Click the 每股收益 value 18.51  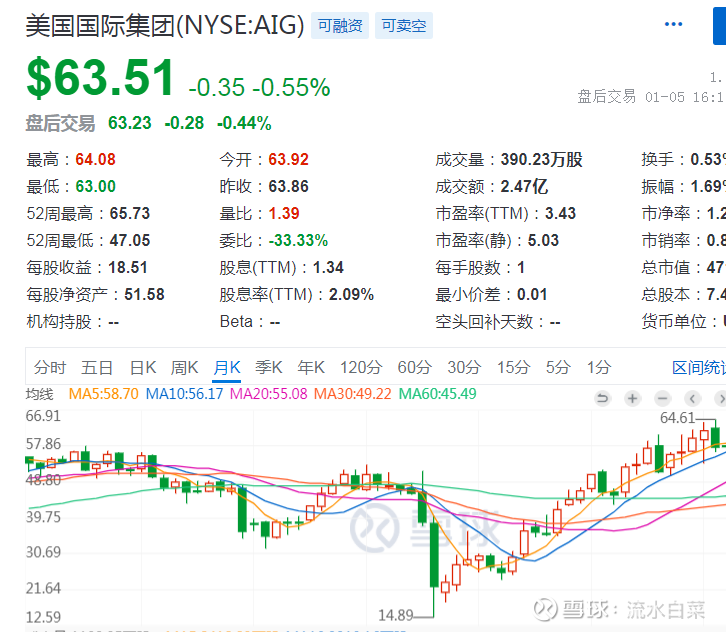tap(128, 268)
